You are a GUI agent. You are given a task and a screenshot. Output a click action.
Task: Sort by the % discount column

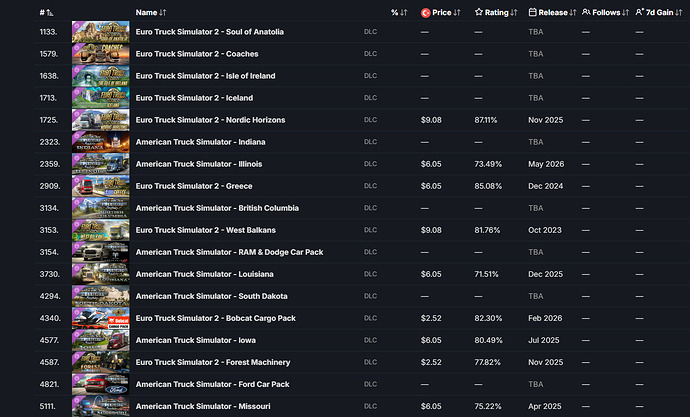click(x=399, y=13)
